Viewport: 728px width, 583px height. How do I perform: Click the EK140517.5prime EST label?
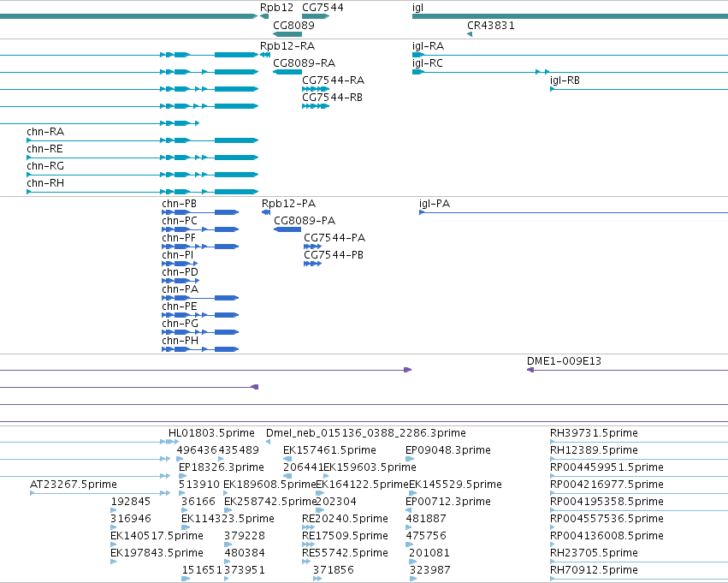(157, 537)
